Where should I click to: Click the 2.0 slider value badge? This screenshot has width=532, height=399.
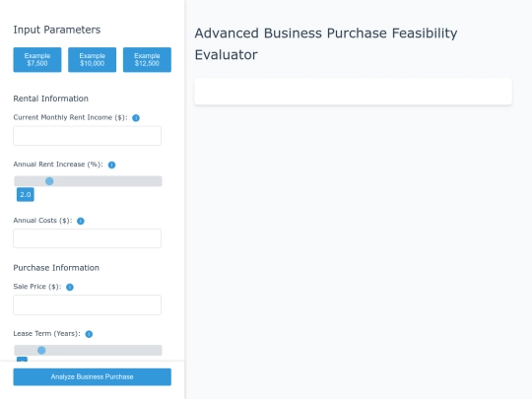pyautogui.click(x=26, y=194)
